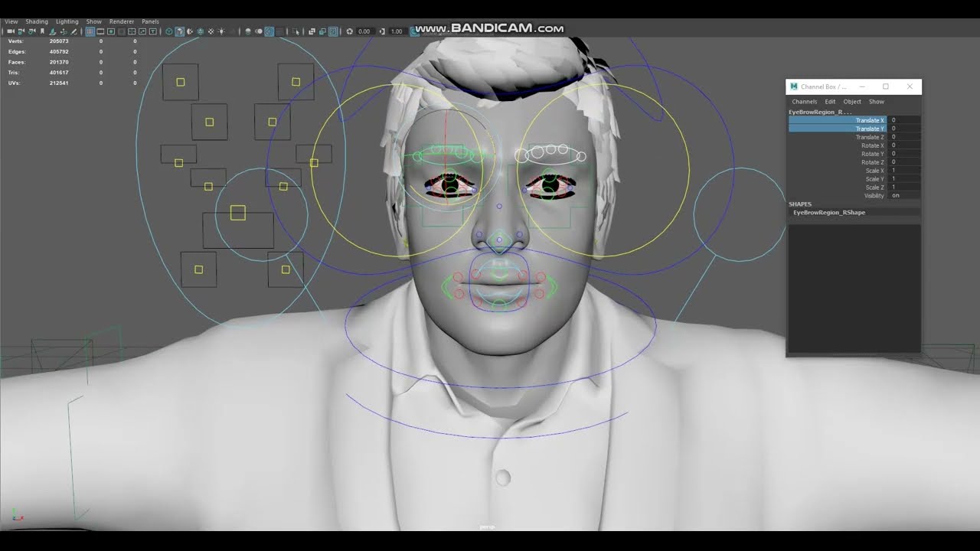This screenshot has height=551, width=980.
Task: Click the Grease Pencil icon
Action: pos(73,31)
